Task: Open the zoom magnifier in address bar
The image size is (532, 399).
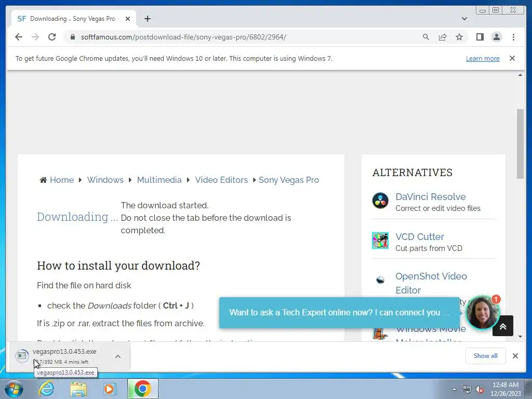Action: pos(426,37)
